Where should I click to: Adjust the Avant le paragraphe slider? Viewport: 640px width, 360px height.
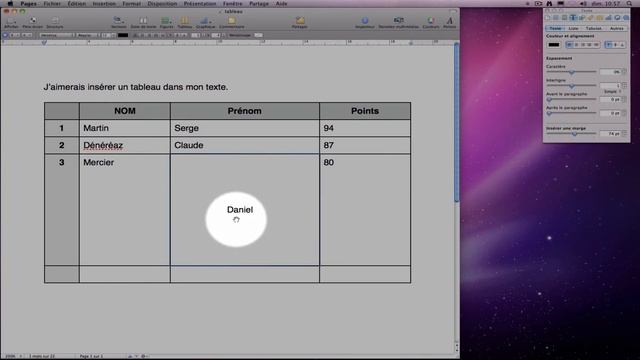click(571, 99)
